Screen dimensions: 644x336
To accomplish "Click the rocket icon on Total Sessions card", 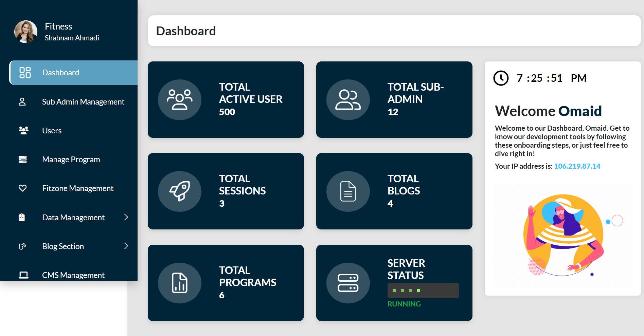I will pyautogui.click(x=180, y=191).
